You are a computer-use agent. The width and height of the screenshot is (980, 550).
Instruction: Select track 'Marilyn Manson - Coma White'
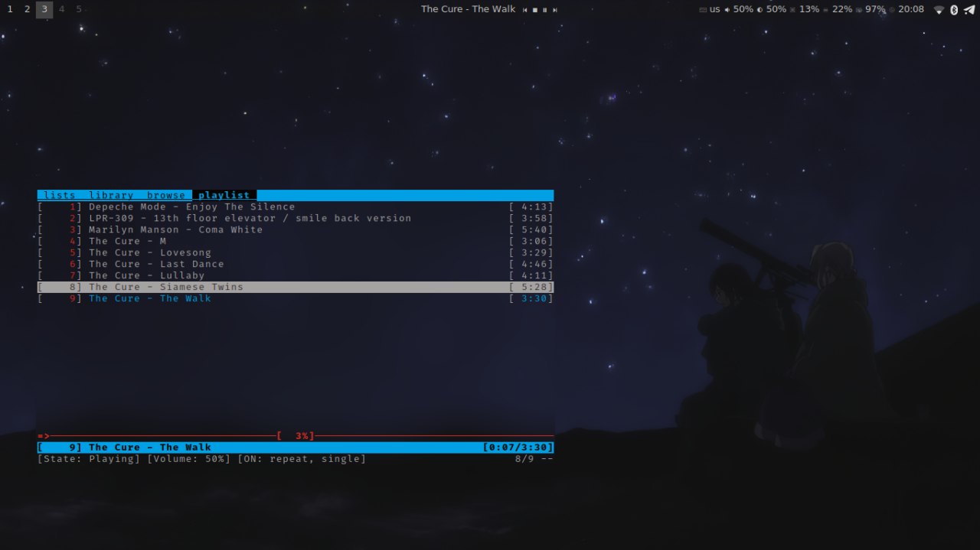[x=295, y=229]
